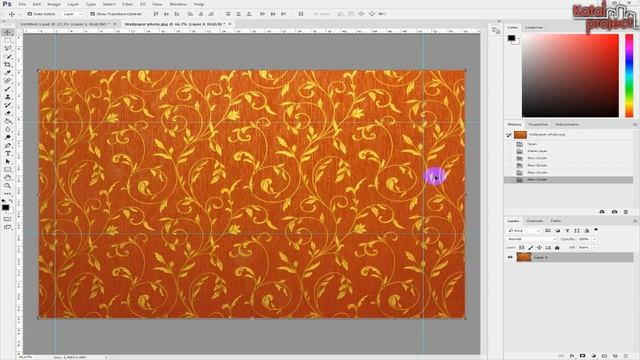This screenshot has width=640, height=360.
Task: Select the Move tool in toolbox
Action: tap(8, 32)
